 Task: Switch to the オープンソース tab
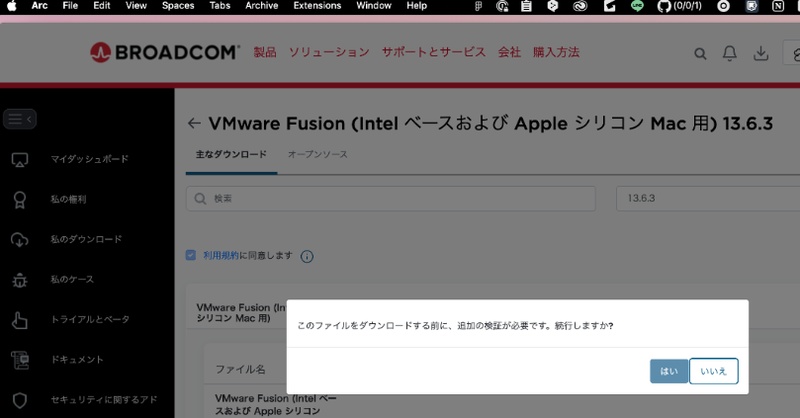pyautogui.click(x=317, y=154)
